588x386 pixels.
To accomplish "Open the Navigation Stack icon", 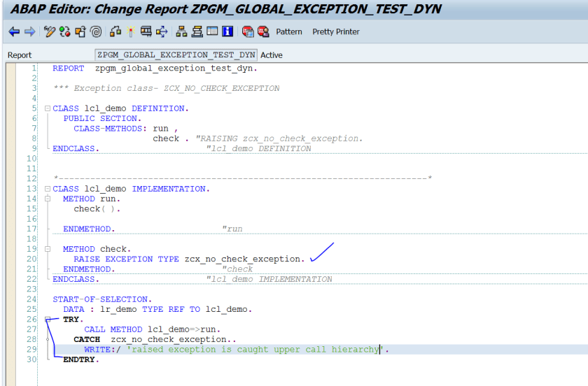I will click(x=197, y=32).
